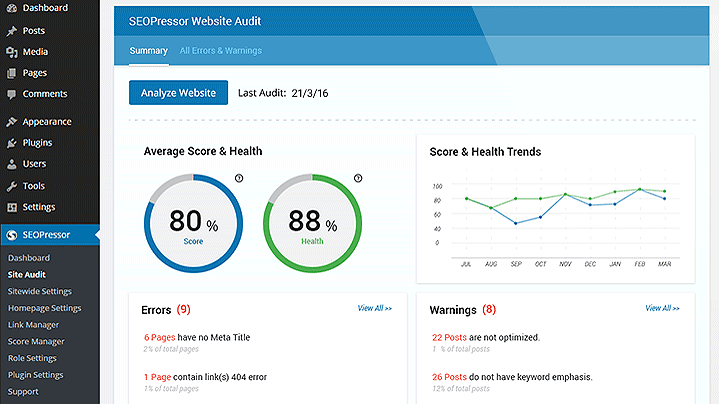The image size is (719, 404).
Task: Switch to All Errors & Warnings tab
Action: pos(220,50)
